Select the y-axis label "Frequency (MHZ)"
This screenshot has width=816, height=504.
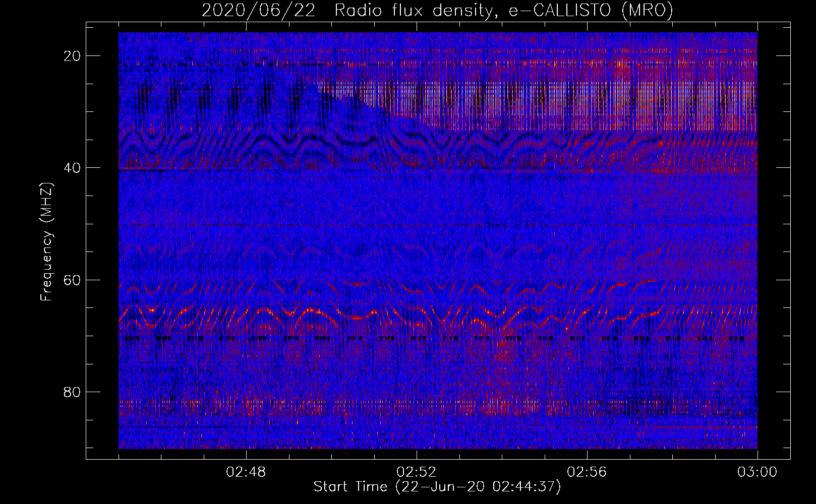pos(46,242)
